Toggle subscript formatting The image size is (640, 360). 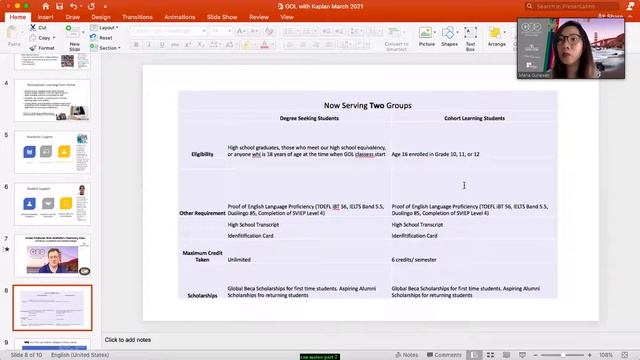pos(200,44)
